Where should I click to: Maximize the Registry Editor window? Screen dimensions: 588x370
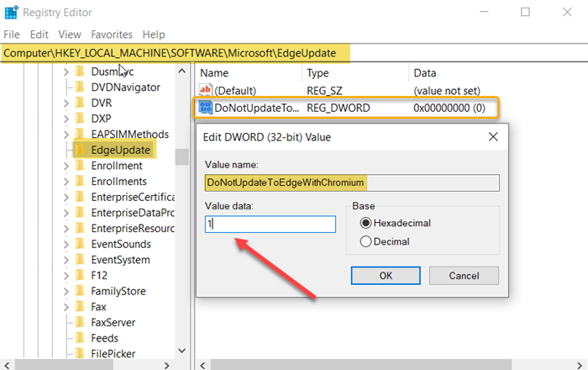coord(525,12)
